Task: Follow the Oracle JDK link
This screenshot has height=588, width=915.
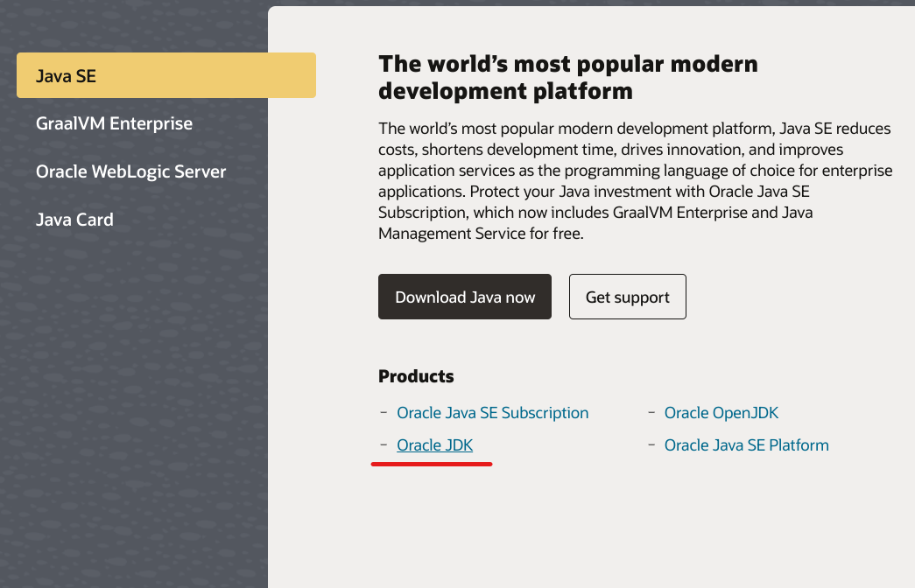Action: point(434,445)
